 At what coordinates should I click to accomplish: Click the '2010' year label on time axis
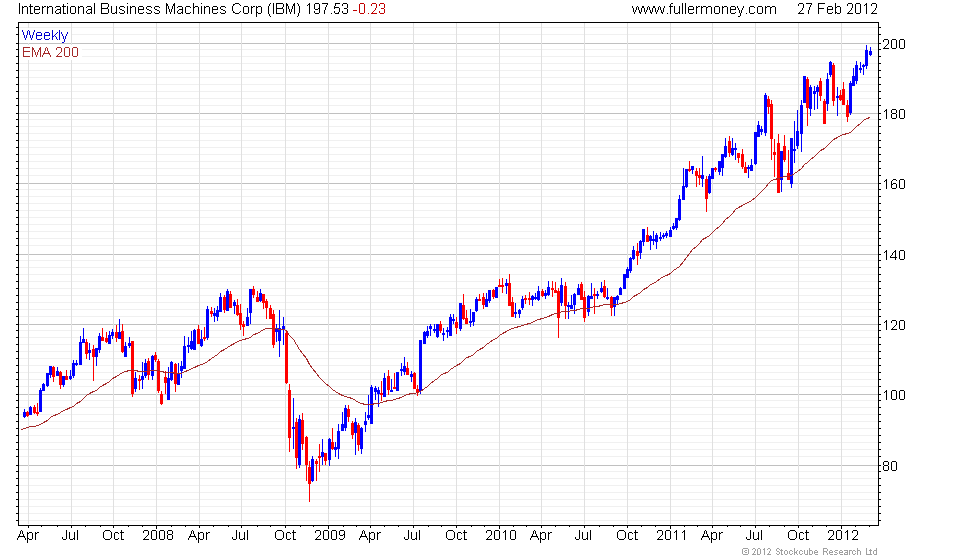pyautogui.click(x=501, y=536)
